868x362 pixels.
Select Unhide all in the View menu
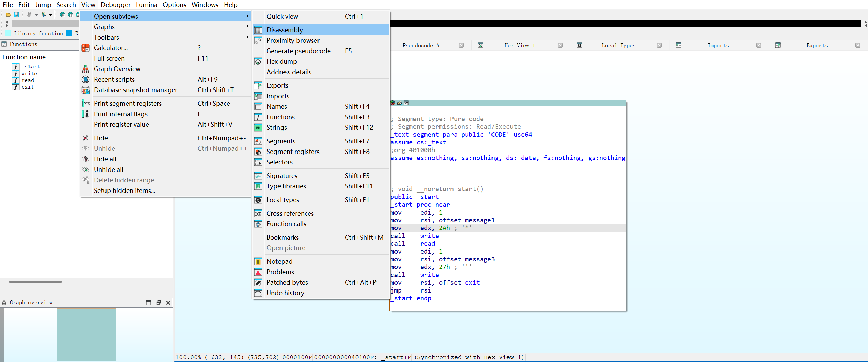(166, 169)
